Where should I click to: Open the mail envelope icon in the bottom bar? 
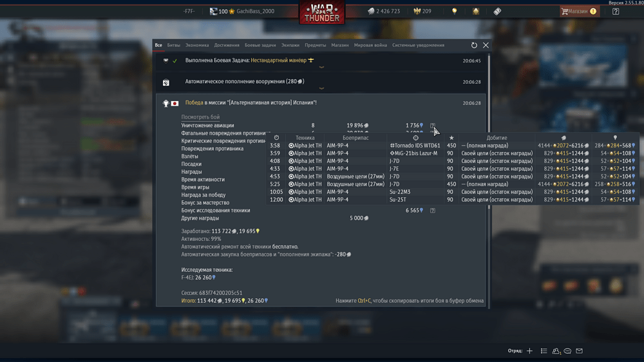click(579, 351)
